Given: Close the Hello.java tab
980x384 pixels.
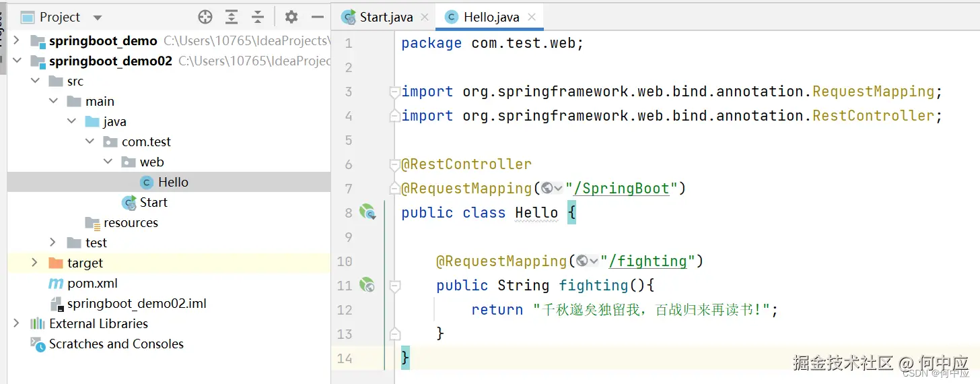Looking at the screenshot, I should [532, 18].
